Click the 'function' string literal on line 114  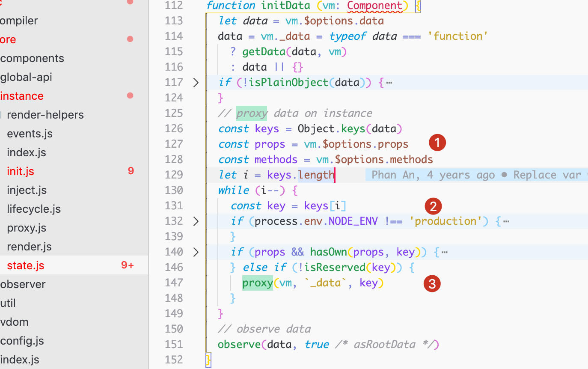[458, 36]
